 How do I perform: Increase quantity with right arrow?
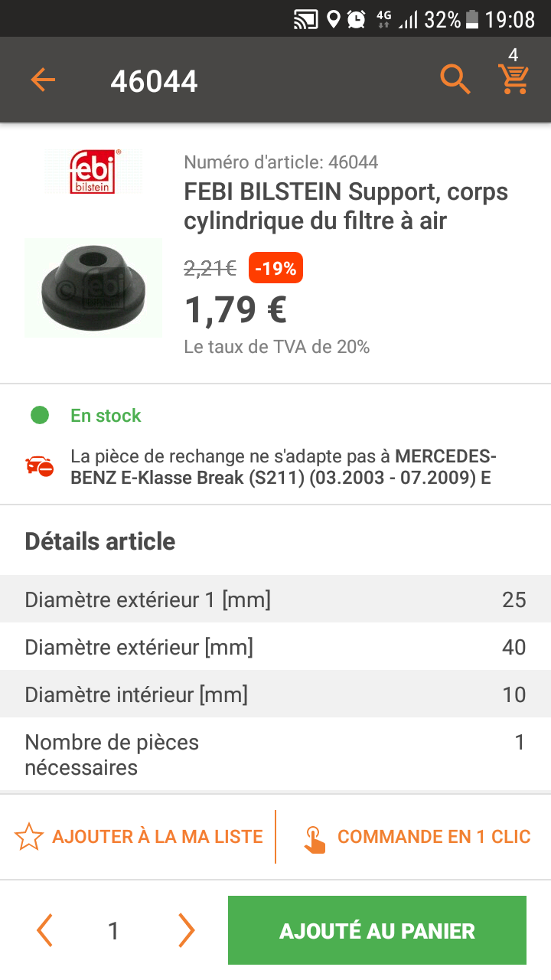point(186,930)
